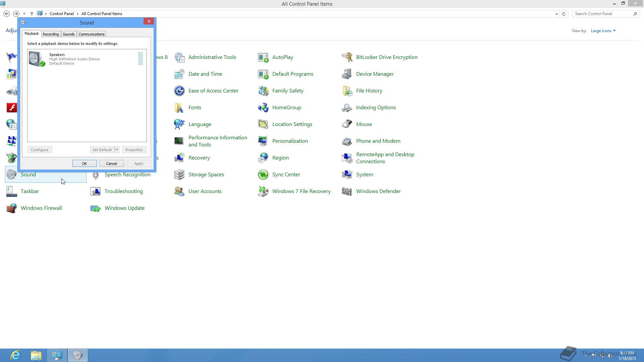Click the volume icon in system tray
The height and width of the screenshot is (362, 644).
pos(610,355)
